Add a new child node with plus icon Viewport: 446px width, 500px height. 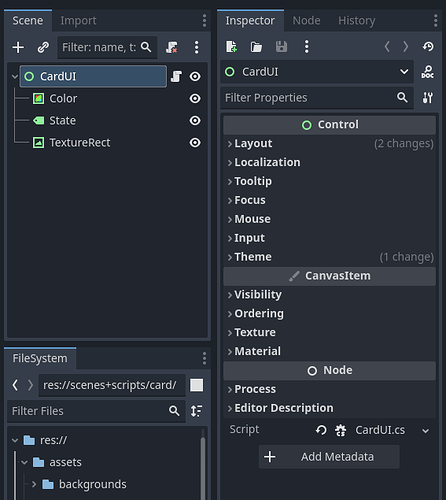[x=18, y=47]
